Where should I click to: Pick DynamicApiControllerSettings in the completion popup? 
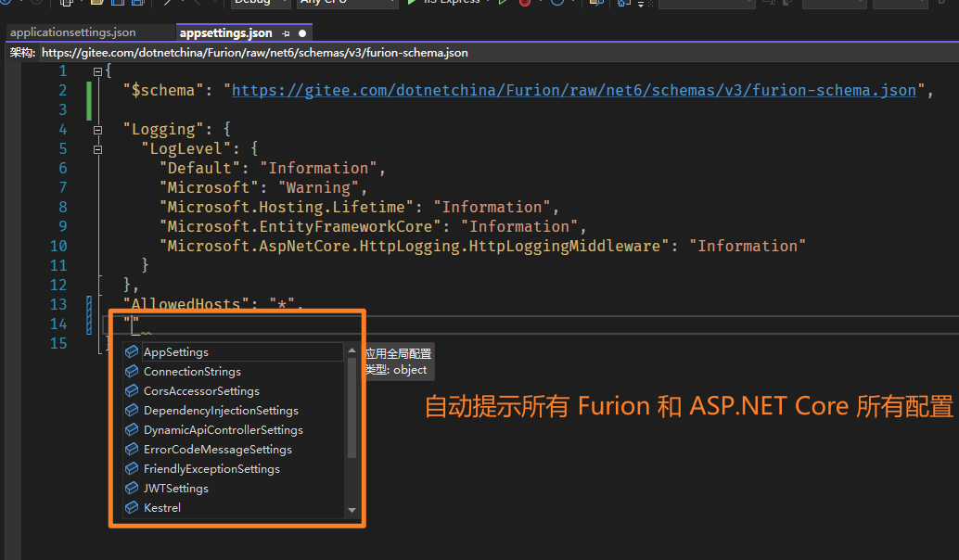[x=223, y=430]
